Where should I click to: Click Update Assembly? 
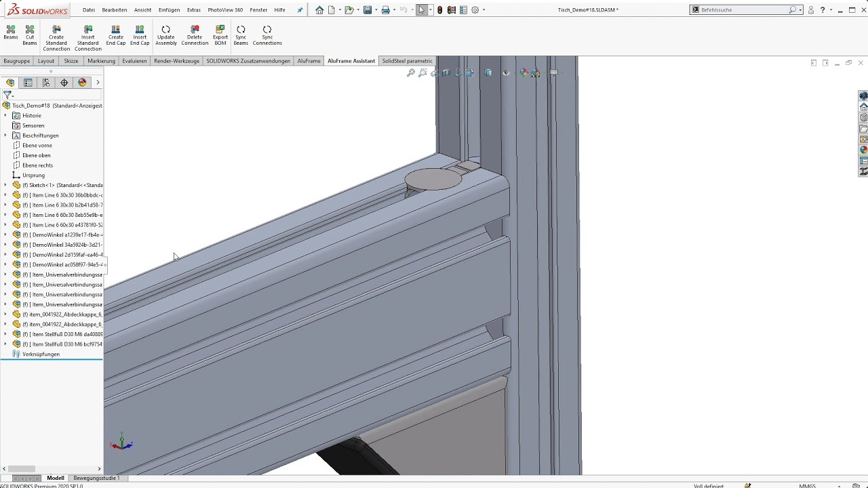click(x=166, y=35)
